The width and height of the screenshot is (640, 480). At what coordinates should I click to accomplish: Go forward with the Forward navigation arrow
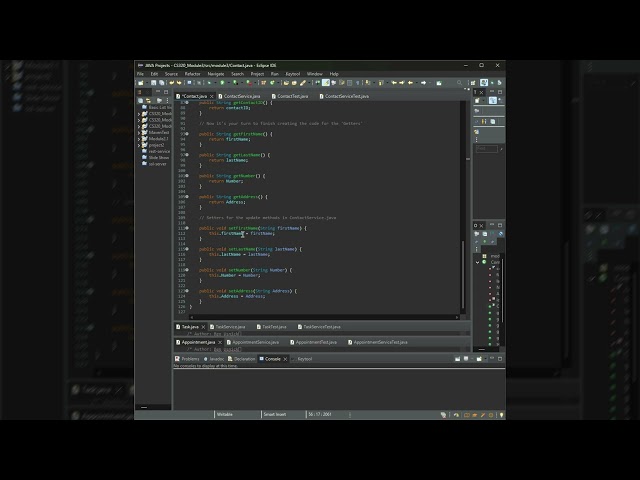tap(424, 82)
